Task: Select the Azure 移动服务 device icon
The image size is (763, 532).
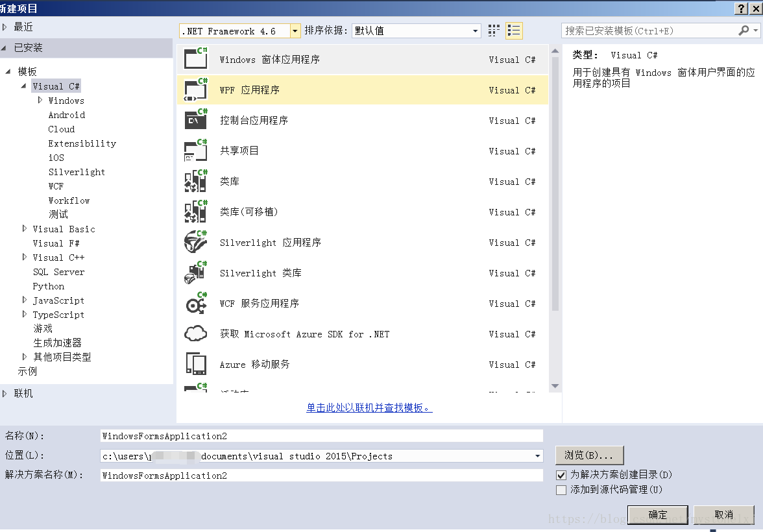Action: tap(196, 363)
